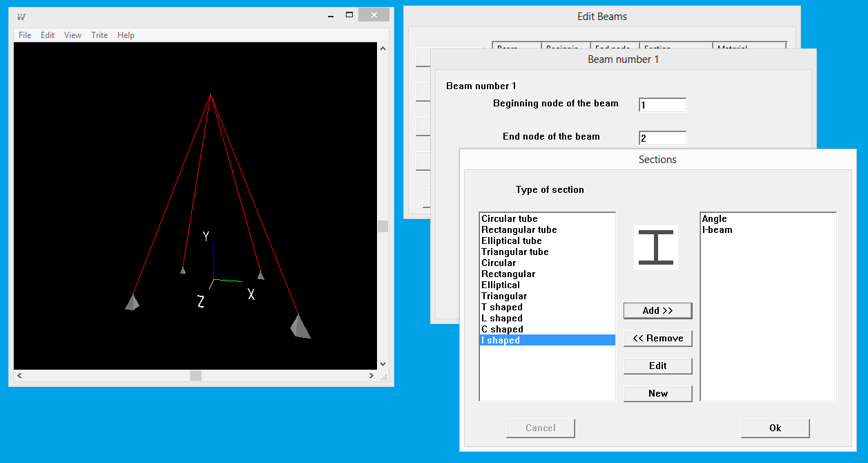
Task: Click the Edit section button
Action: coord(657,366)
